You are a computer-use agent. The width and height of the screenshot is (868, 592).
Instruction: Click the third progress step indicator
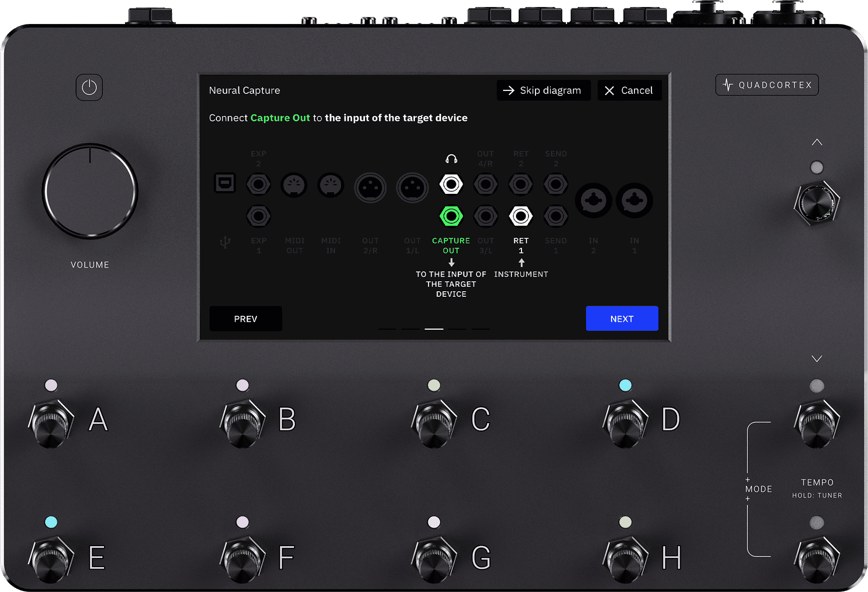[434, 329]
